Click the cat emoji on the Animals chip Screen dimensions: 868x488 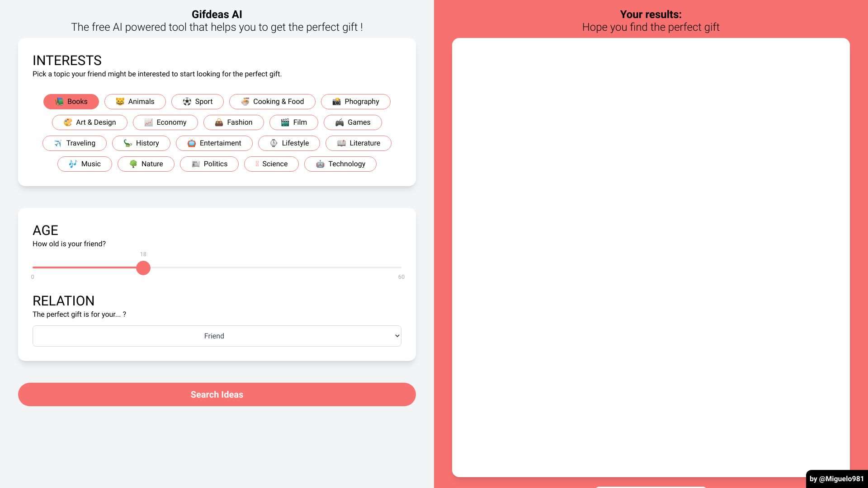[119, 101]
